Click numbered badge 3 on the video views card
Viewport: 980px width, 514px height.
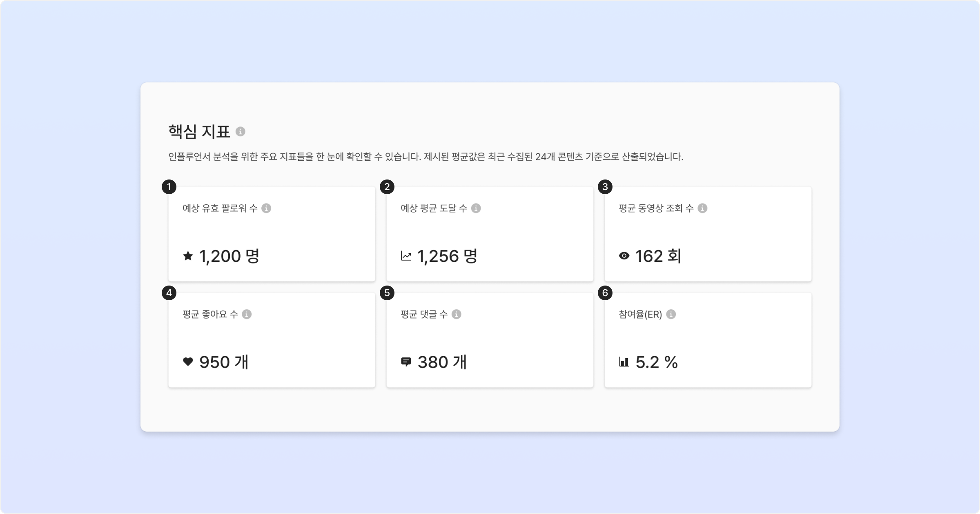(x=605, y=187)
